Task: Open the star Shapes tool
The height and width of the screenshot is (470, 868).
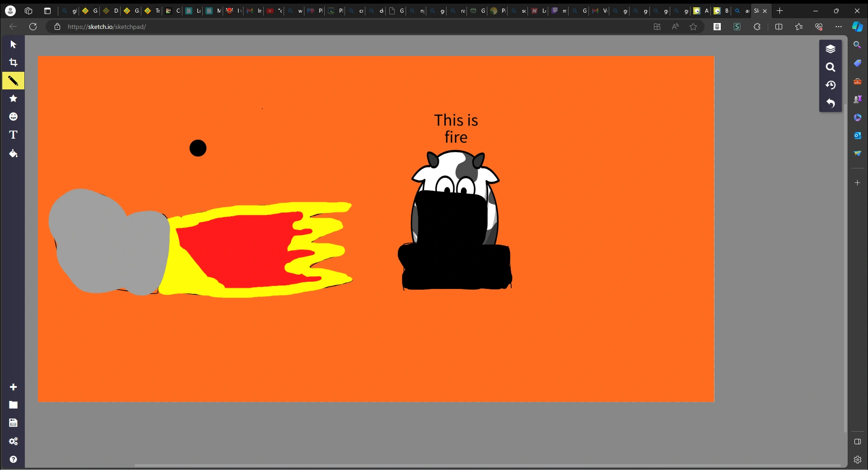Action: [13, 98]
